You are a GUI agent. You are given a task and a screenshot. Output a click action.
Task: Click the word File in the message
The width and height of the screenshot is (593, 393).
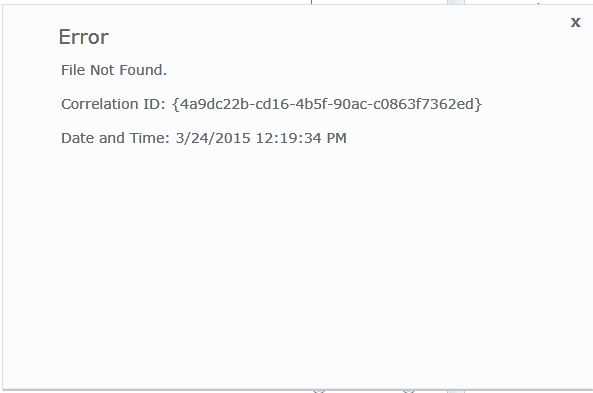click(x=73, y=70)
